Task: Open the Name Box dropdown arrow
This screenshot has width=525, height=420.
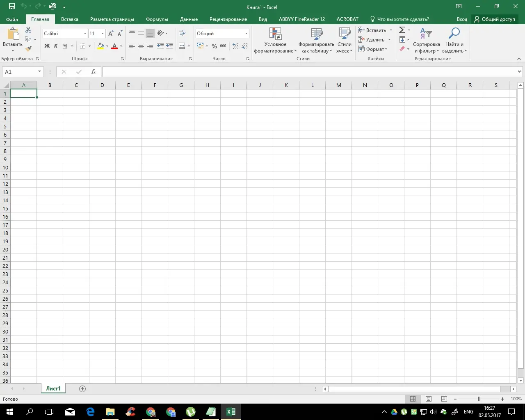Action: (39, 72)
